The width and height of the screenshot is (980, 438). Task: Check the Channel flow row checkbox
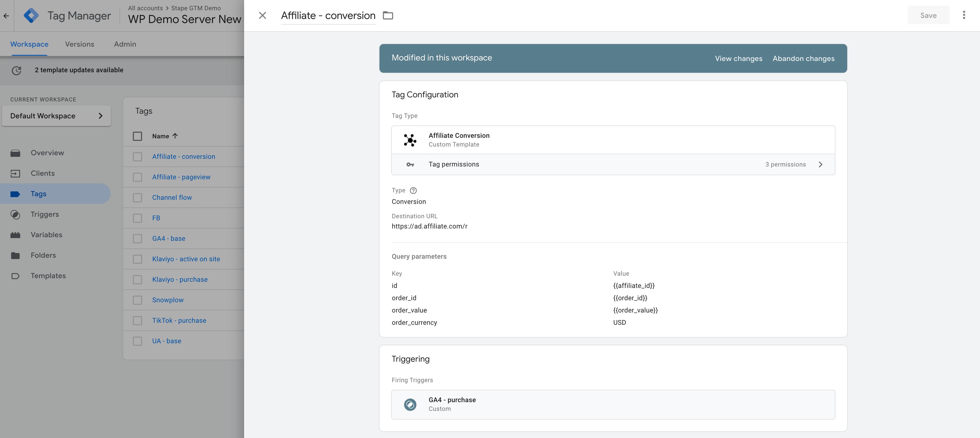(x=137, y=197)
